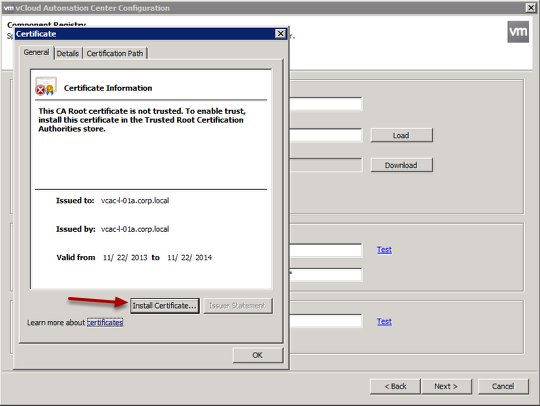
Task: Cancel the configuration wizard
Action: pyautogui.click(x=503, y=386)
